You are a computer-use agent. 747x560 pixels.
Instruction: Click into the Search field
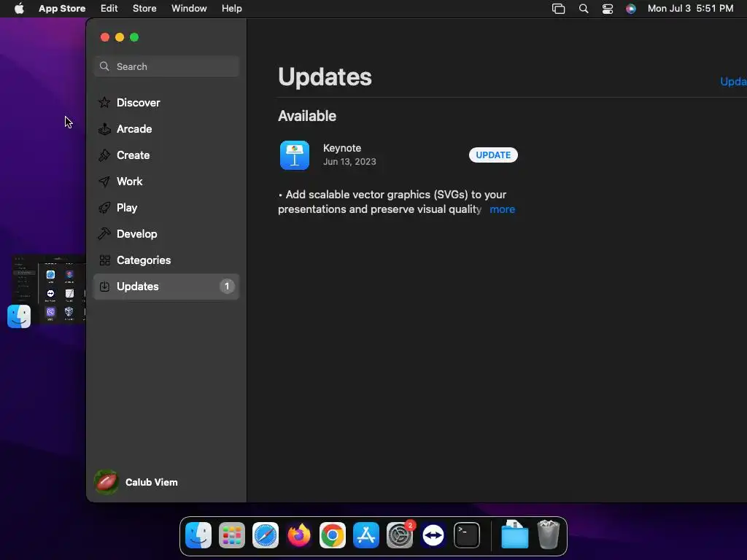point(166,66)
